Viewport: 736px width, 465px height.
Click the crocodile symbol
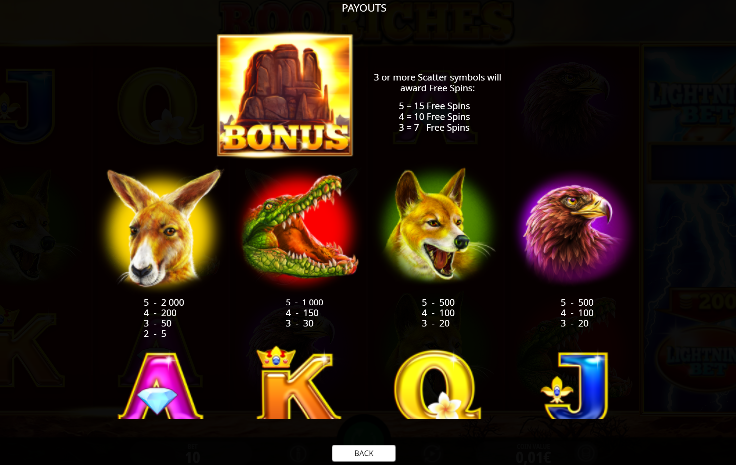[300, 226]
